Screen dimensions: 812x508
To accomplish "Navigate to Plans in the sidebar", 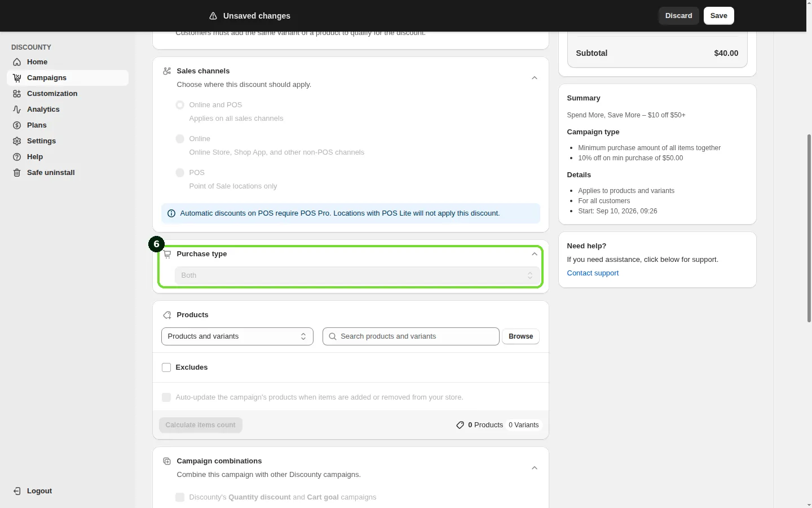I will coord(68,125).
